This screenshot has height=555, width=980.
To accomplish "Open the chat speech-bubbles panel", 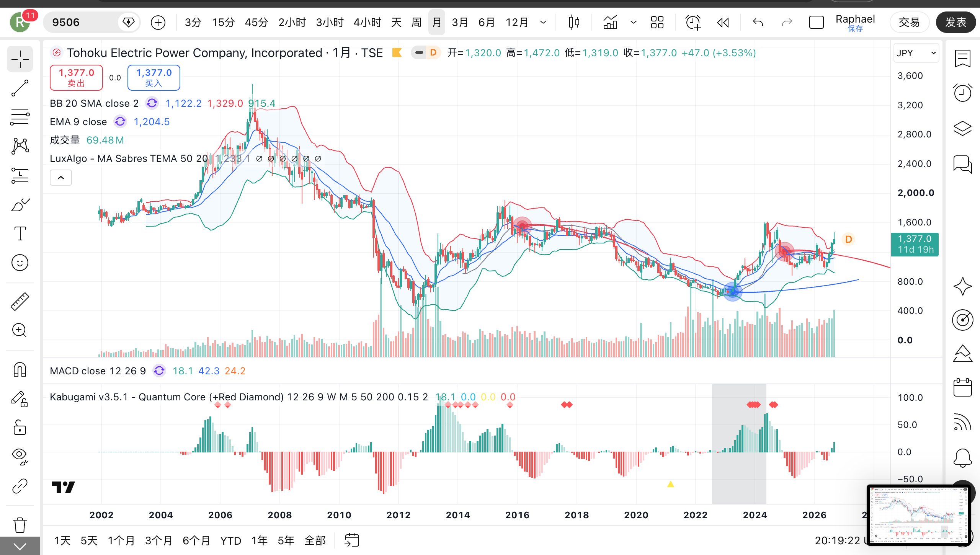I will click(962, 164).
